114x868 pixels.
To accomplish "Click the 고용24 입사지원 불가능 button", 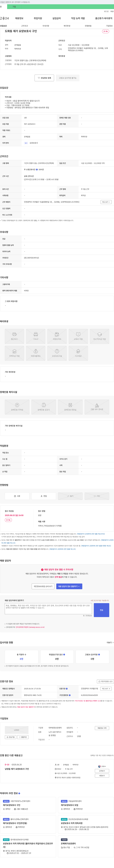I will pos(68,78).
